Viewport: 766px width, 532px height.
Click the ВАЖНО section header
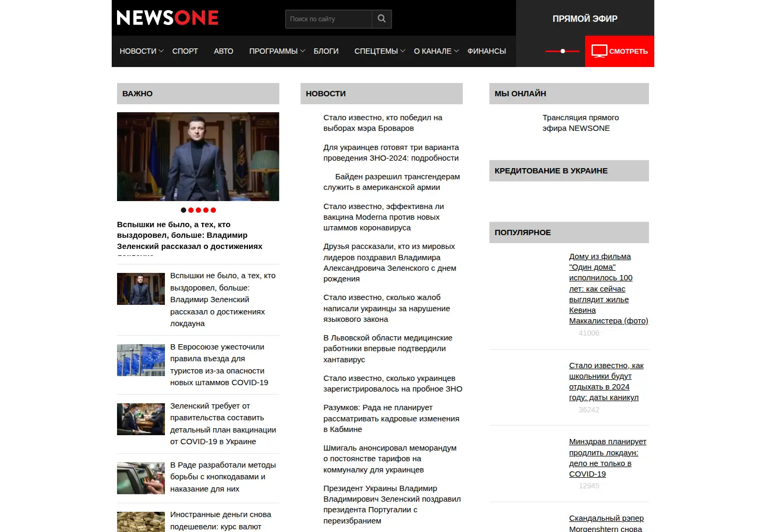(x=198, y=94)
